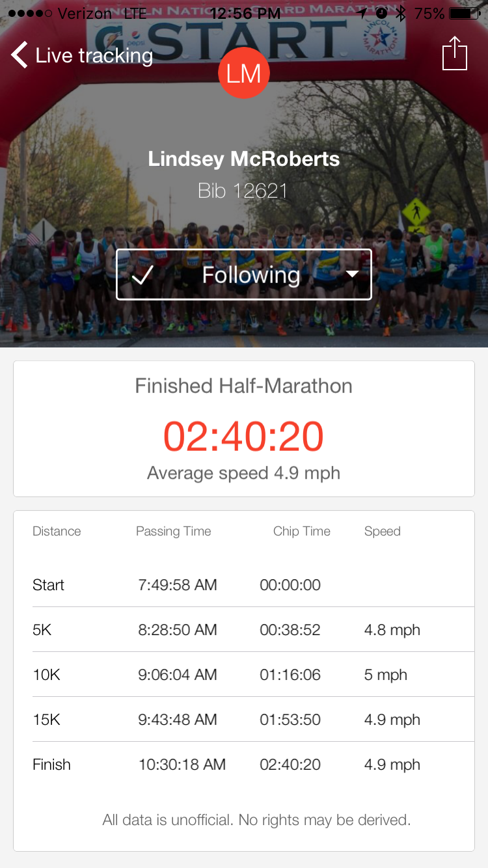Tap the location arrow status icon
The height and width of the screenshot is (868, 488).
click(x=362, y=13)
